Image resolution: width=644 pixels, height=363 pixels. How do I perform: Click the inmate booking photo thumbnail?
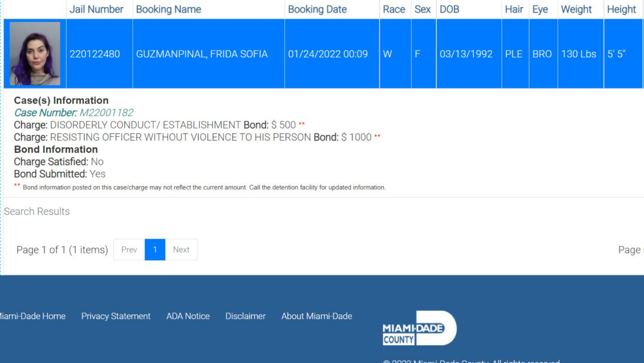coord(35,54)
